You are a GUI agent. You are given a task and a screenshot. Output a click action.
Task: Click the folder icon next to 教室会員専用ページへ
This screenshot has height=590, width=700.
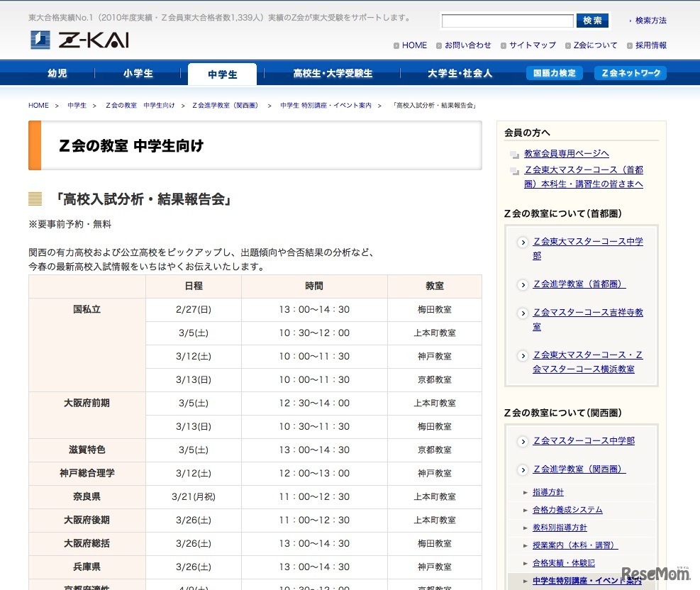click(515, 153)
